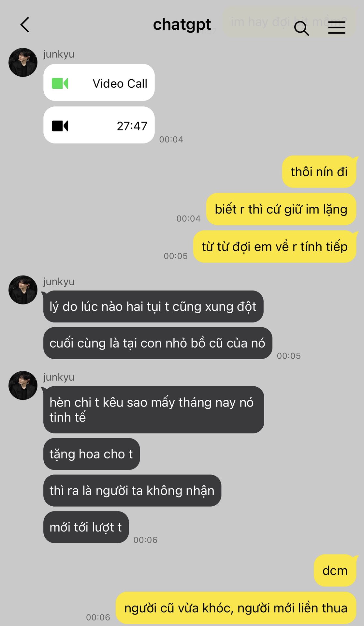Tap the 'biết r thì cứ giữ im lặng' bubble
364x626 pixels.
coord(281,209)
